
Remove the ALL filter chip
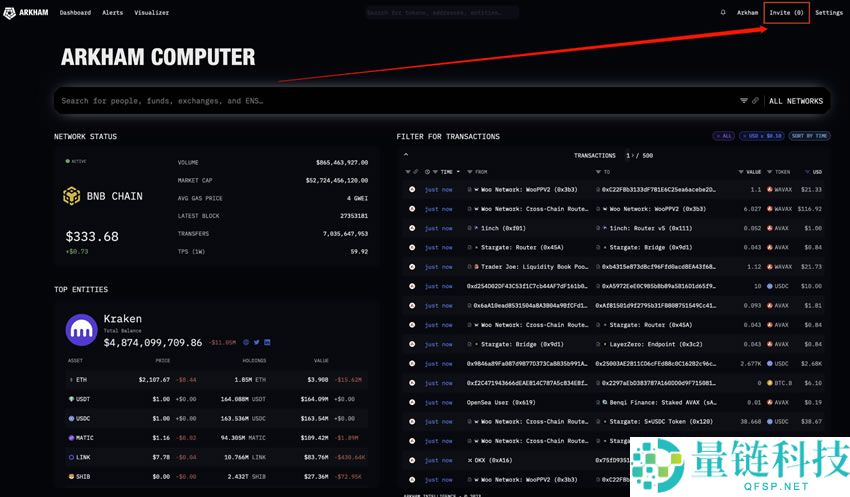pos(723,136)
